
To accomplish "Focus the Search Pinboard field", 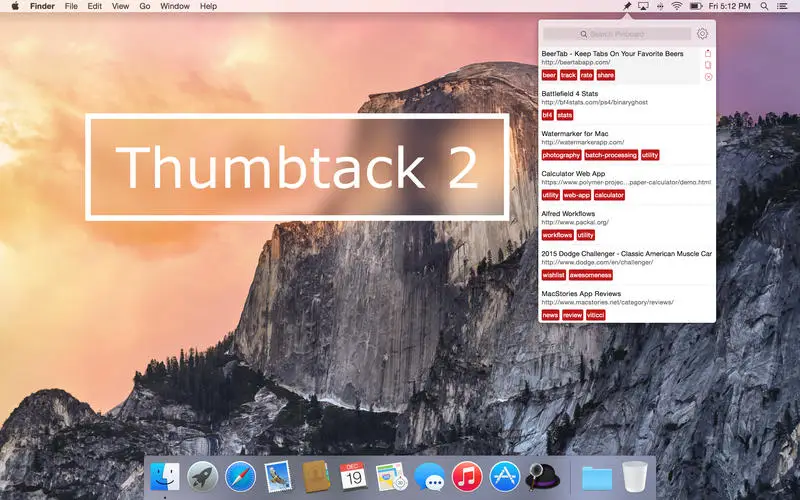I will (x=617, y=34).
